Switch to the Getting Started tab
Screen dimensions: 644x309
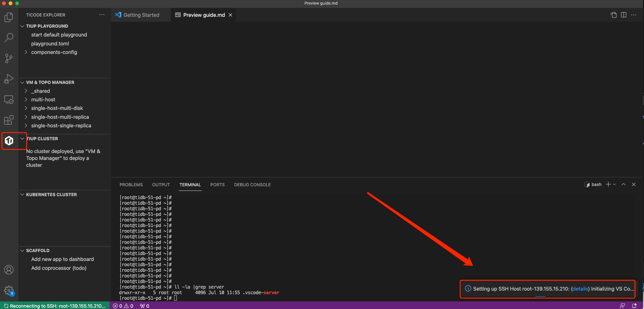click(x=141, y=15)
